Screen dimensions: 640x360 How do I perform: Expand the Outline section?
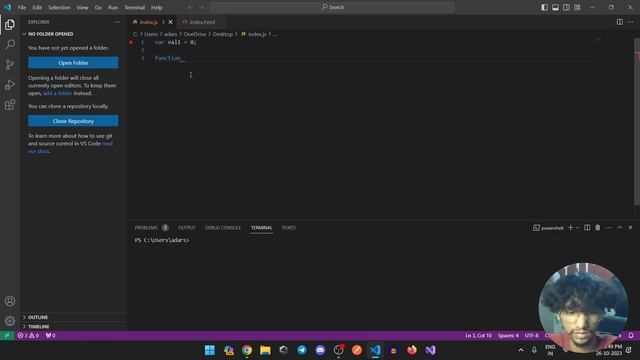(x=73, y=317)
